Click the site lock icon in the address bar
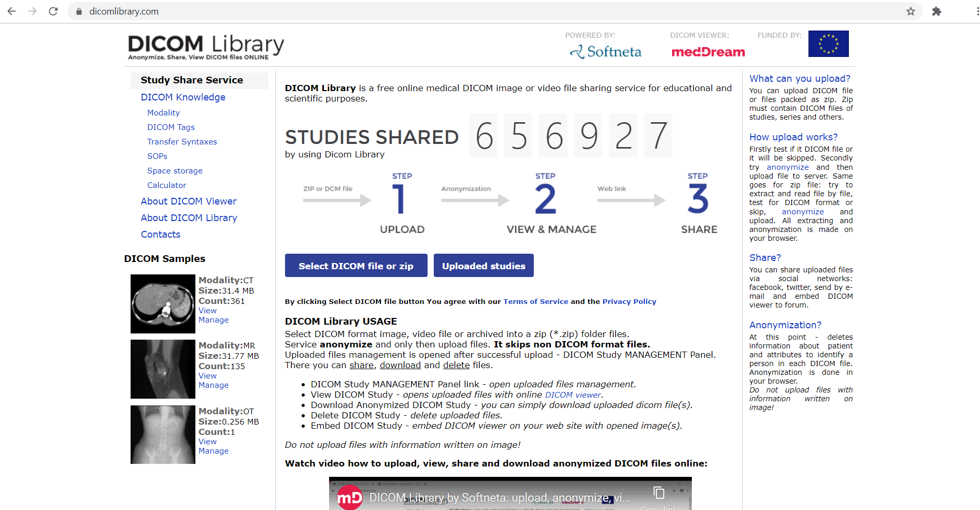 79,11
